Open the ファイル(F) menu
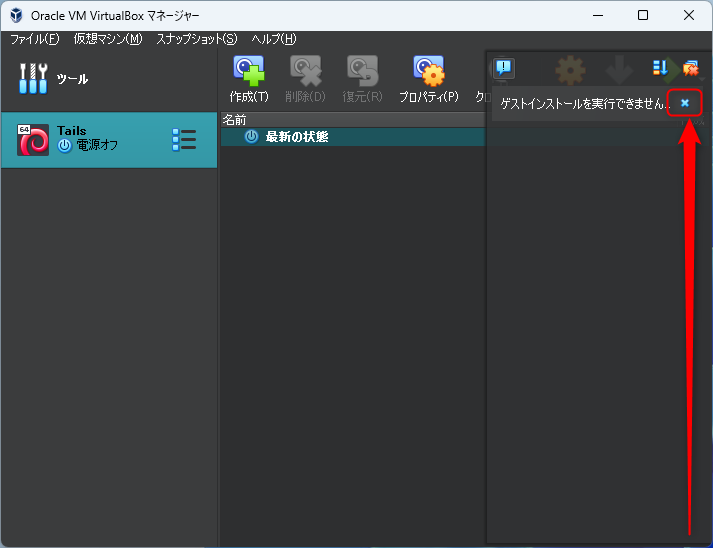The image size is (713, 548). click(35, 39)
